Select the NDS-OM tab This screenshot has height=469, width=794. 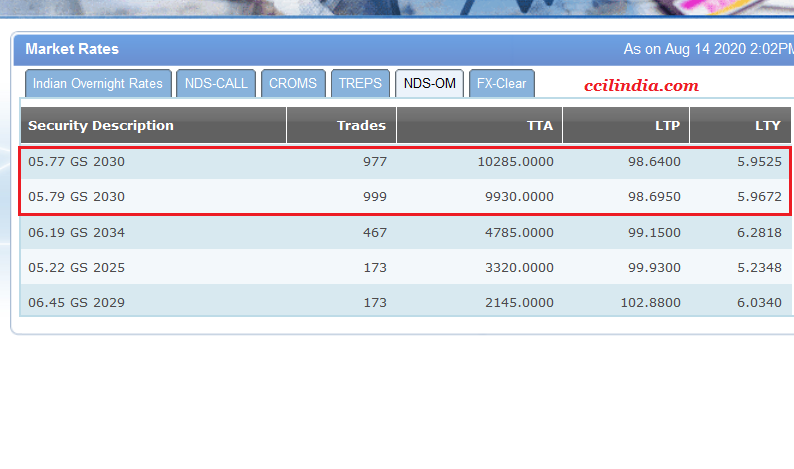[429, 83]
